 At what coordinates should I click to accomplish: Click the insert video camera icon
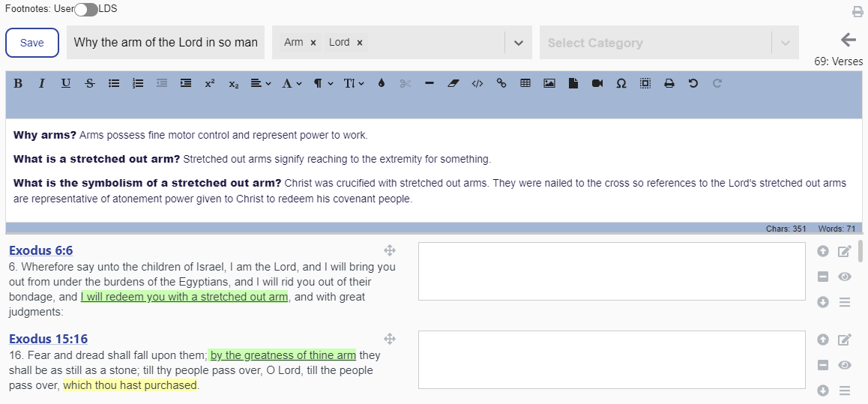tap(597, 84)
